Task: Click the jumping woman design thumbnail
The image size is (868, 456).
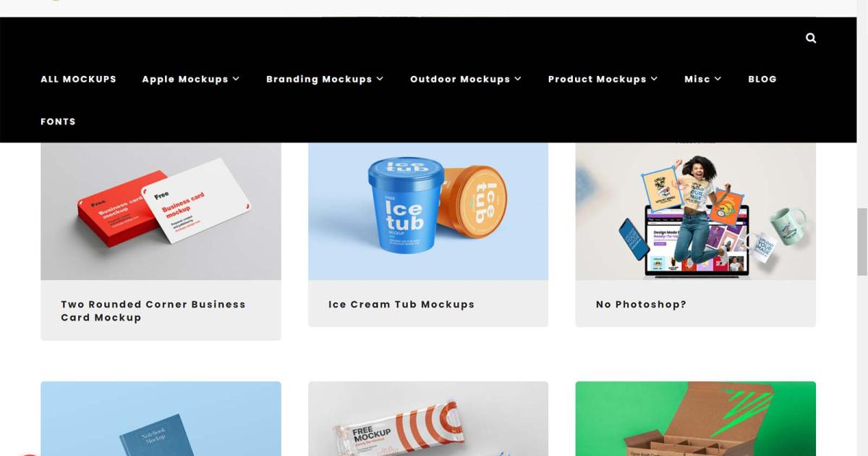Action: pyautogui.click(x=695, y=211)
